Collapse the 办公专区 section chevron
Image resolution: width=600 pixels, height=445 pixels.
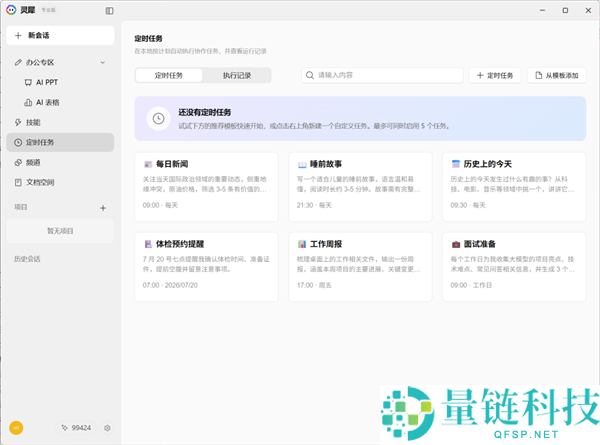(x=103, y=62)
